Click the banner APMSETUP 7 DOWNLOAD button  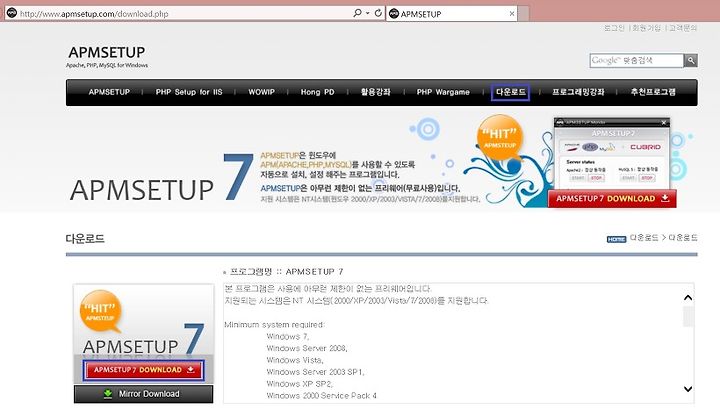(x=612, y=198)
